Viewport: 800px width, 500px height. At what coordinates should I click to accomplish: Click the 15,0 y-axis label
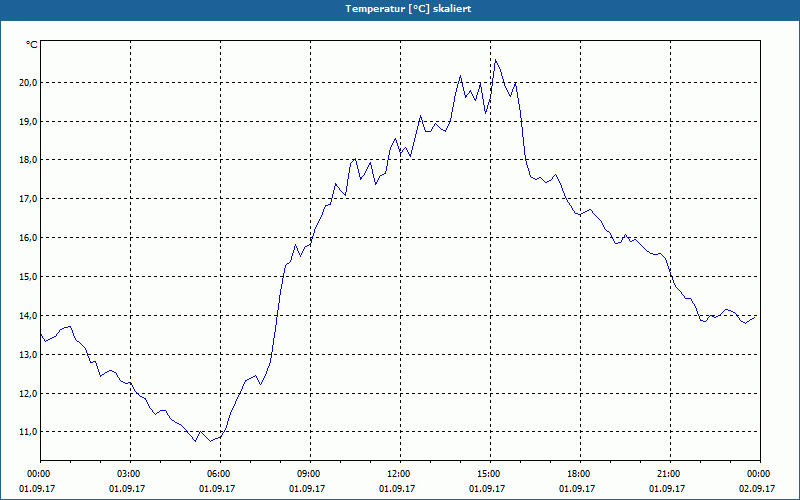pyautogui.click(x=29, y=277)
